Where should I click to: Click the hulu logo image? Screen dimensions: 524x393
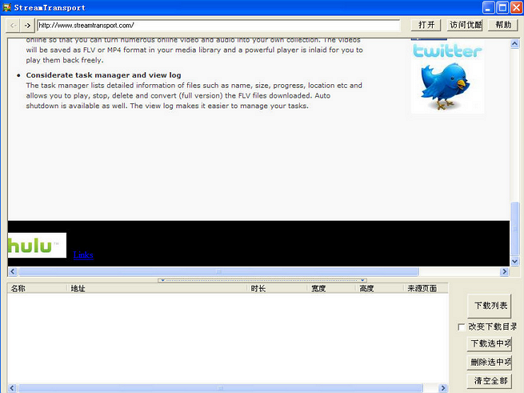click(37, 245)
